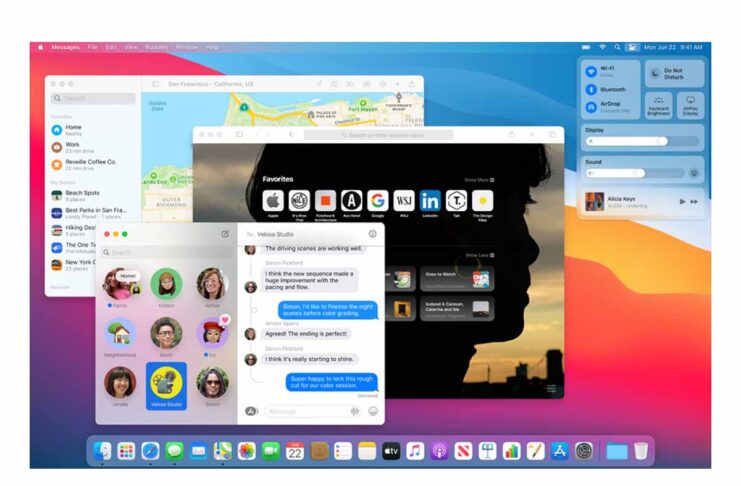Open Buddies menu
Screen dimensions: 741x486
point(156,47)
